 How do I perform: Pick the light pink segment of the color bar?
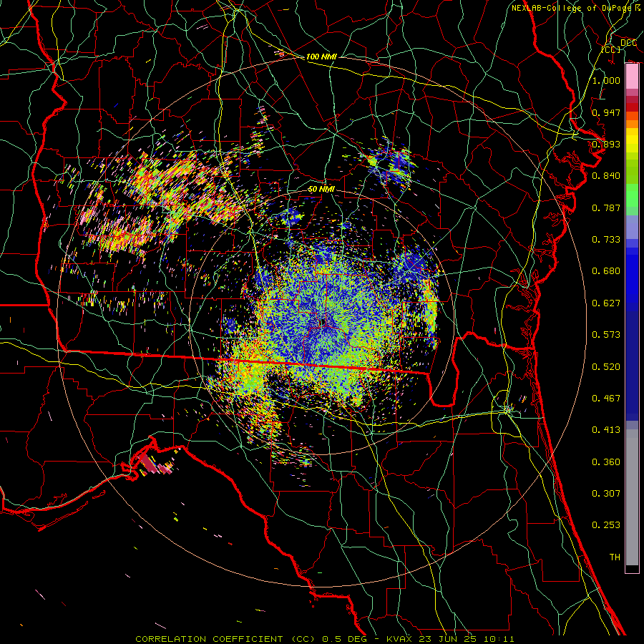coord(632,76)
